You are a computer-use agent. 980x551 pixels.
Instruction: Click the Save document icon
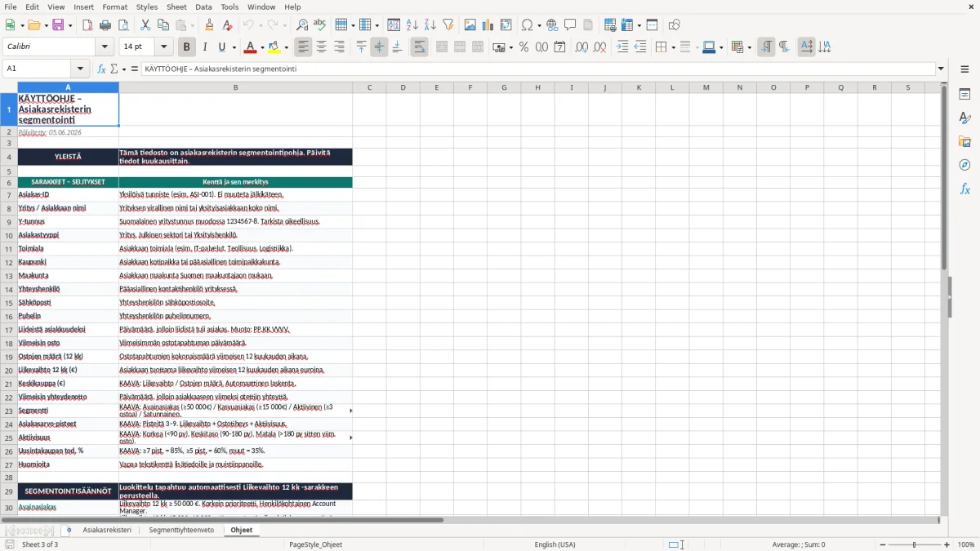[59, 25]
